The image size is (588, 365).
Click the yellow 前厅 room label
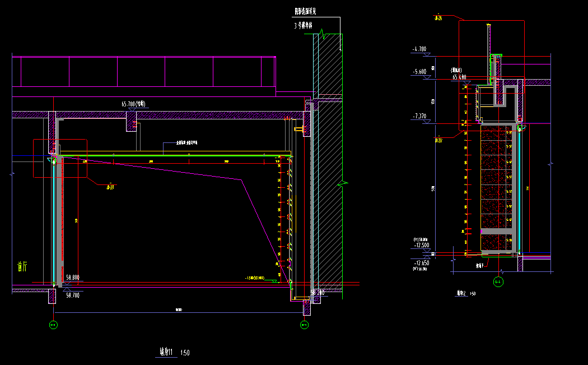click(x=22, y=266)
